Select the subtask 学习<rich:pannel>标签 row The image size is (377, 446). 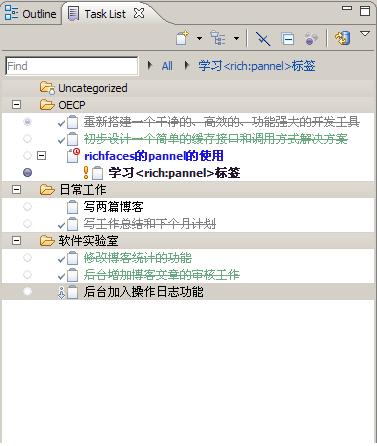tap(174, 173)
